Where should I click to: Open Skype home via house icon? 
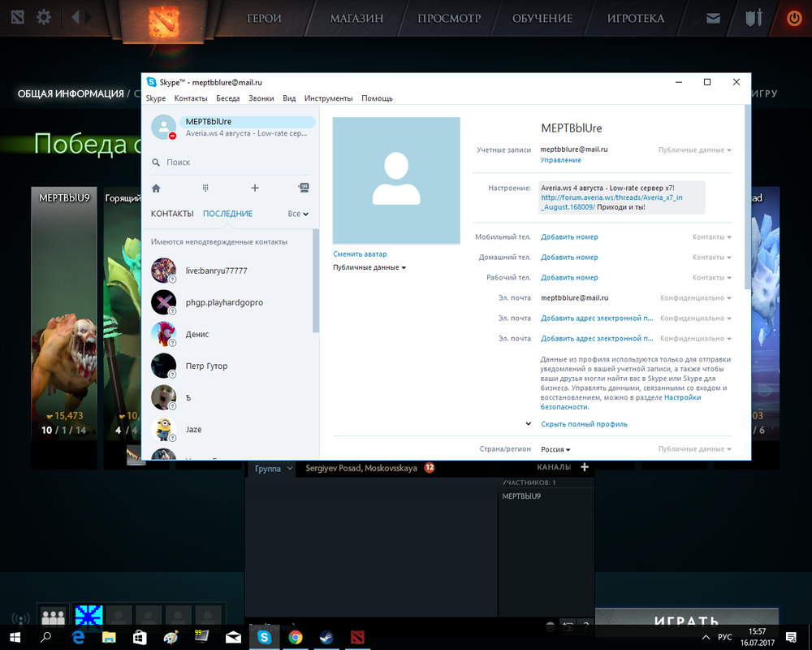coord(156,188)
